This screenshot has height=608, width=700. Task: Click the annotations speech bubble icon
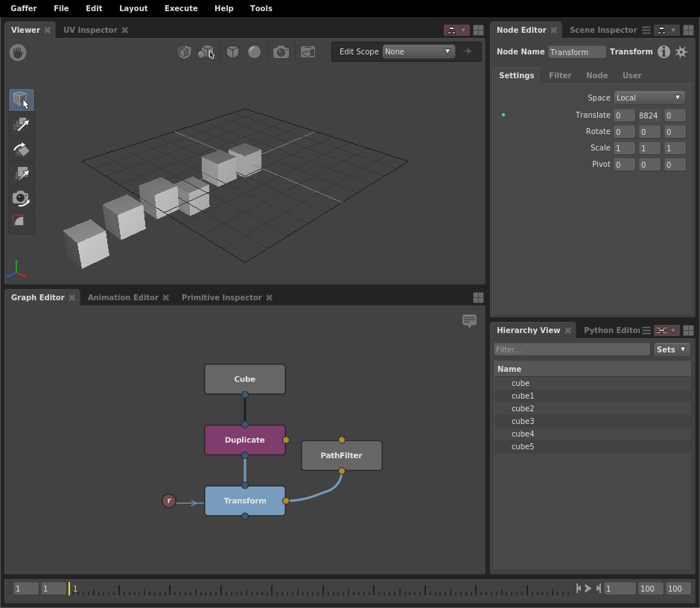click(x=469, y=320)
